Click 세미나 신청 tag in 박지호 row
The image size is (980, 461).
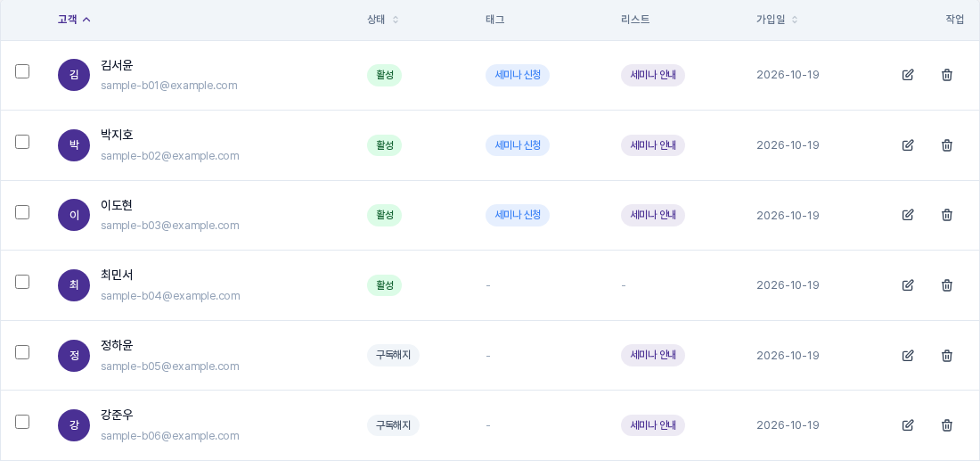(x=518, y=145)
